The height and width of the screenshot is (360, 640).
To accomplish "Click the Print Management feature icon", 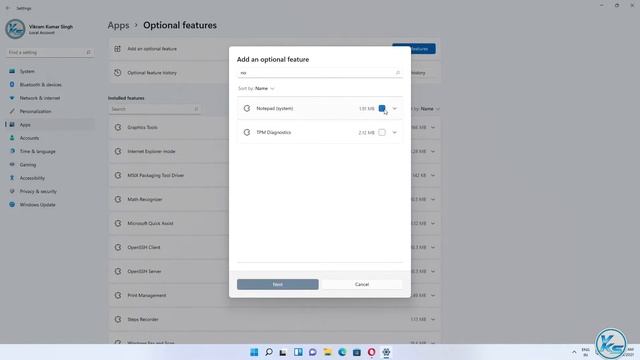I will [118, 295].
